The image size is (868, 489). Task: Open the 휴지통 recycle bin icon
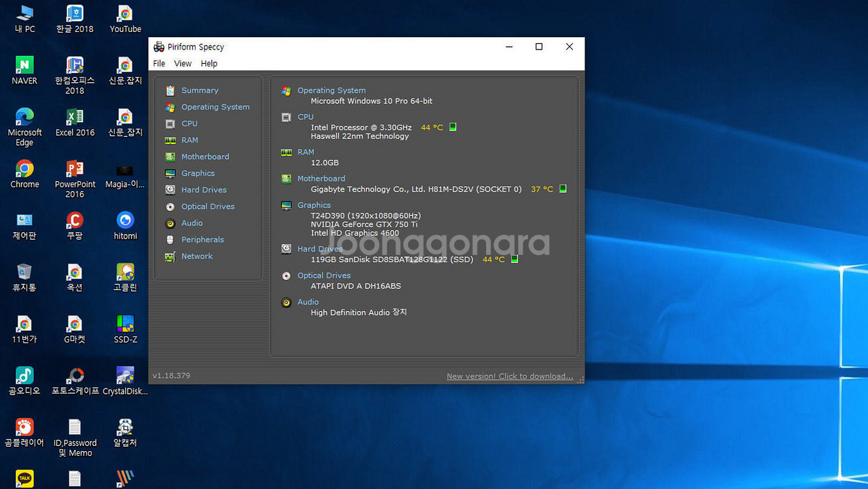click(x=25, y=278)
